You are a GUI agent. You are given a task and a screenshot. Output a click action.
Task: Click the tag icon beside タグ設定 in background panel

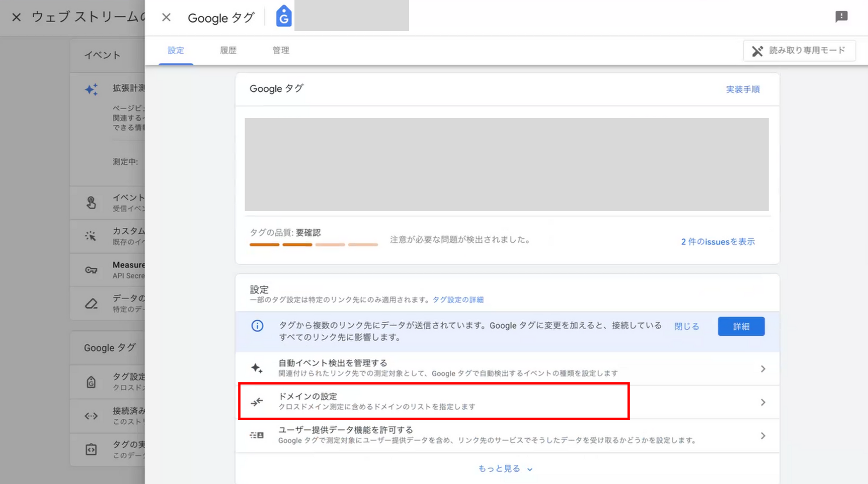[91, 382]
